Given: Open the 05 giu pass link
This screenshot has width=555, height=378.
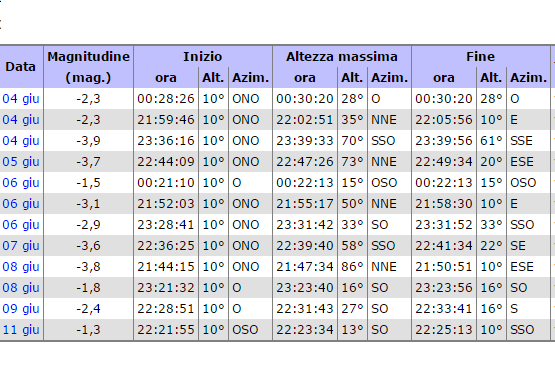Looking at the screenshot, I should click(21, 161).
